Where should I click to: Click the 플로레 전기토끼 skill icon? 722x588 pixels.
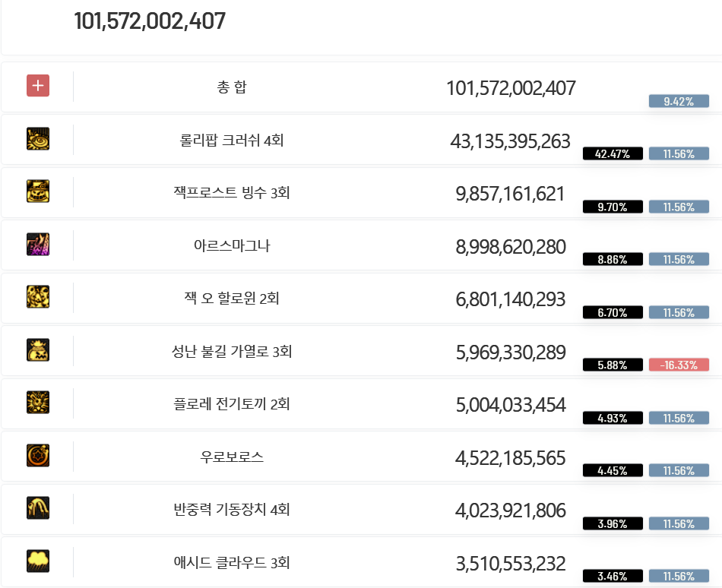[38, 403]
